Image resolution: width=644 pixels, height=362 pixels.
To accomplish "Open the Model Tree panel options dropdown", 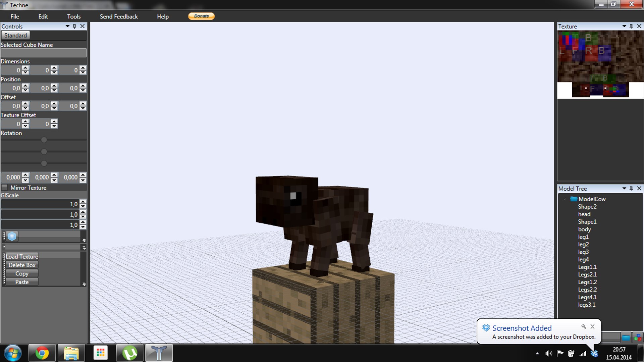I will tap(624, 189).
